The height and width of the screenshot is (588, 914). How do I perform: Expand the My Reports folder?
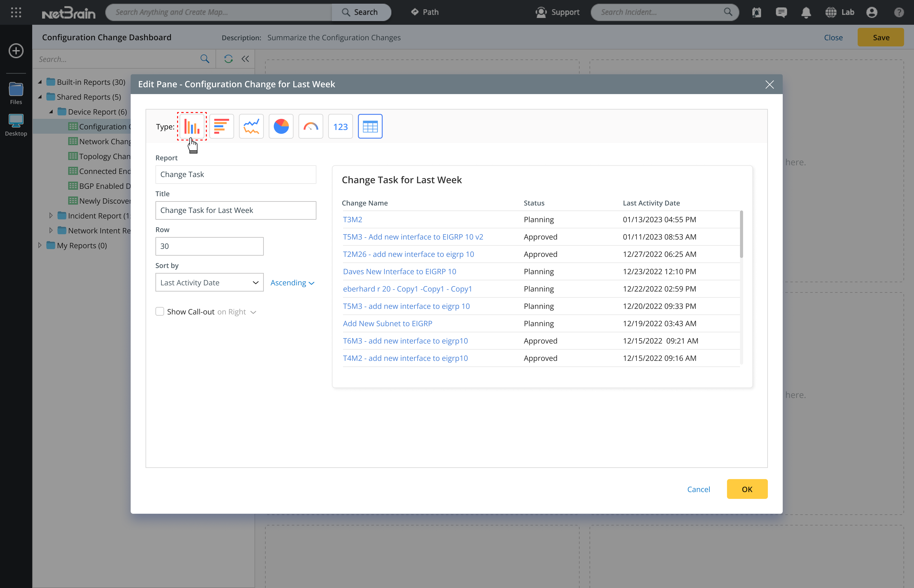tap(40, 245)
